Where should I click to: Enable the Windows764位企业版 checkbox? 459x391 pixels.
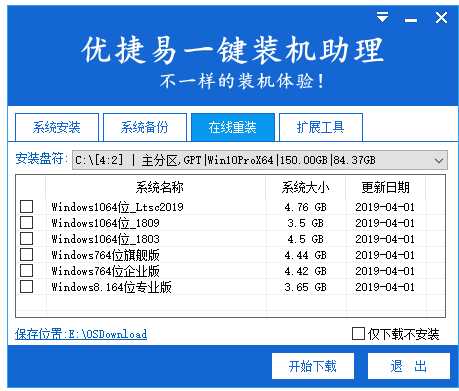[x=27, y=270]
